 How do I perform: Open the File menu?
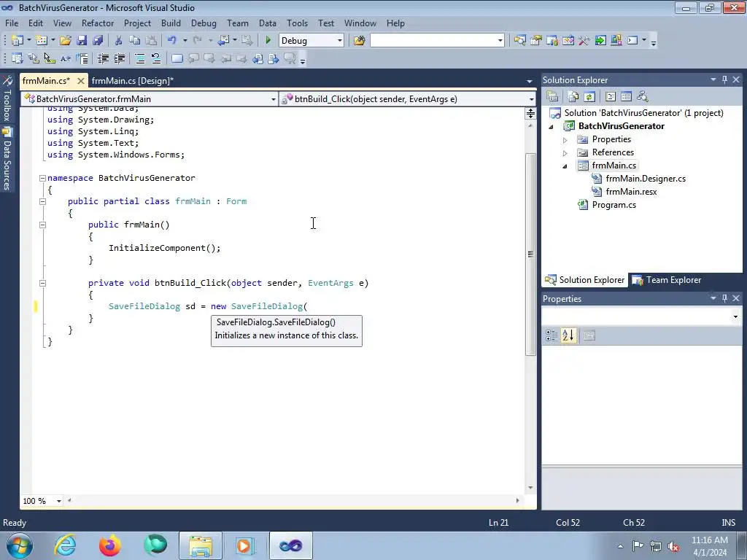pyautogui.click(x=12, y=23)
